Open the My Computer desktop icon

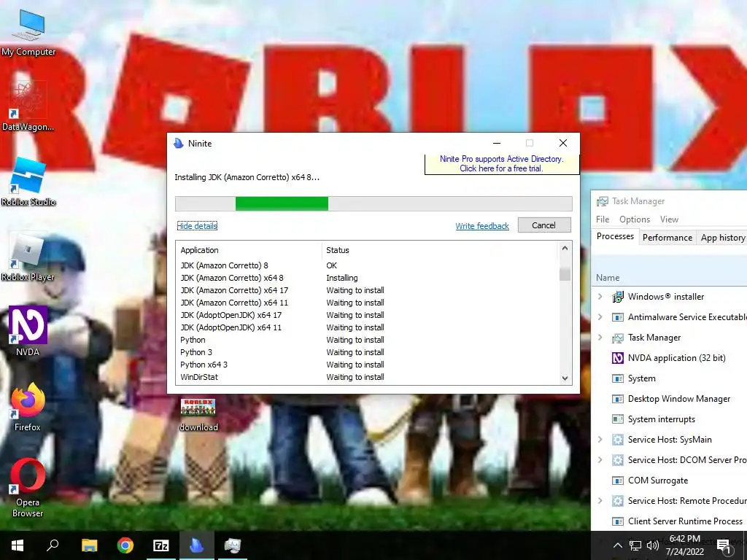(x=29, y=32)
